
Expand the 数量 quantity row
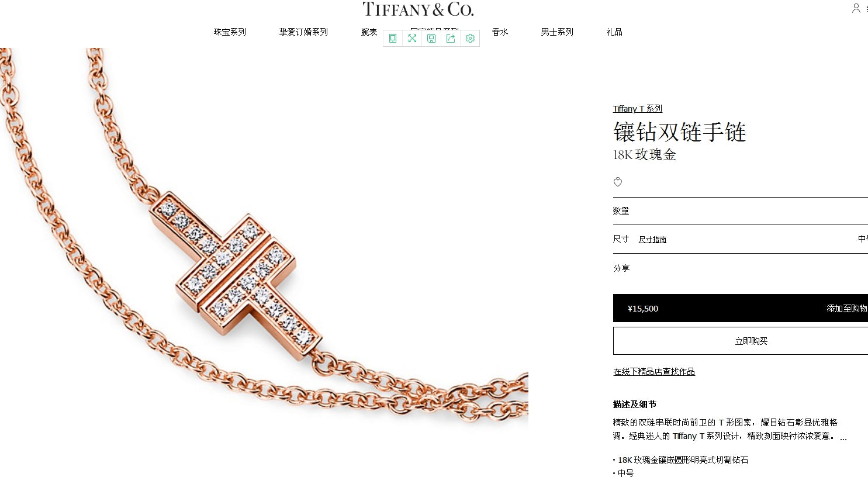point(741,211)
